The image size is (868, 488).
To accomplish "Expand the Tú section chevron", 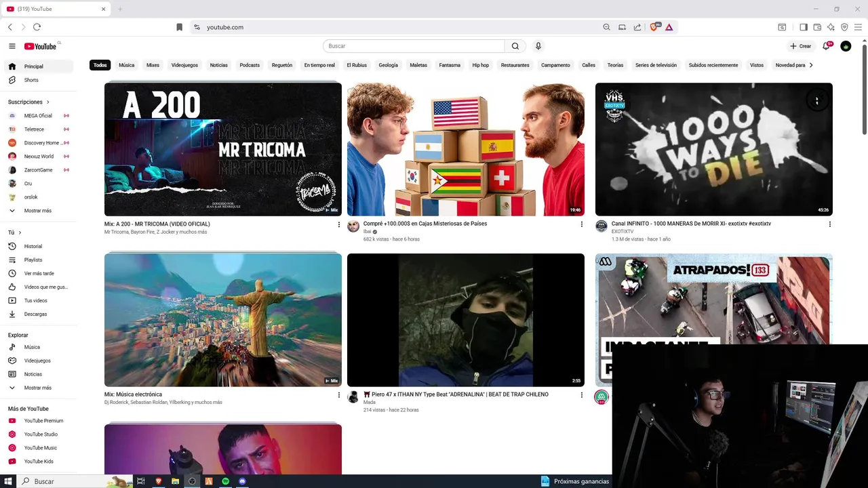I will [20, 232].
